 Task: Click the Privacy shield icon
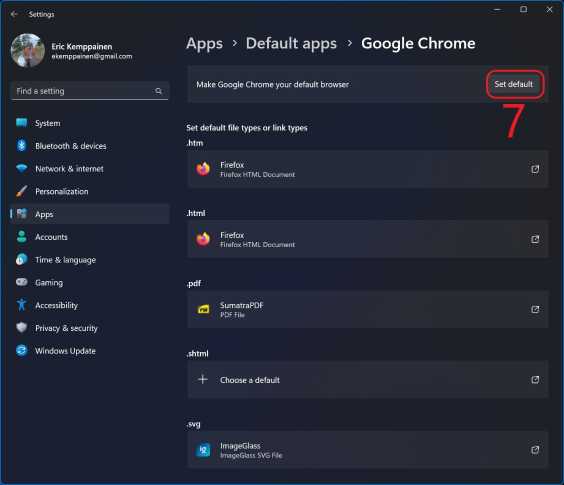click(x=22, y=327)
